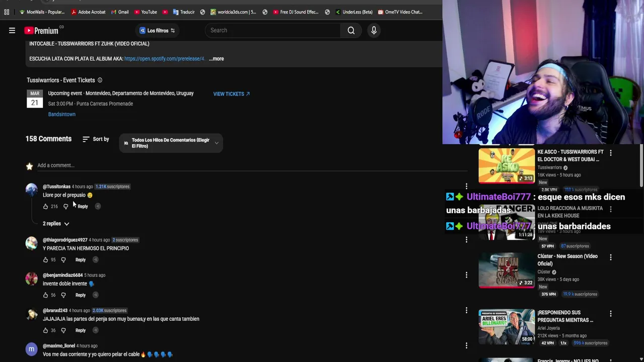Open options for Clúster New Season video
This screenshot has height=362, width=644.
click(x=611, y=257)
